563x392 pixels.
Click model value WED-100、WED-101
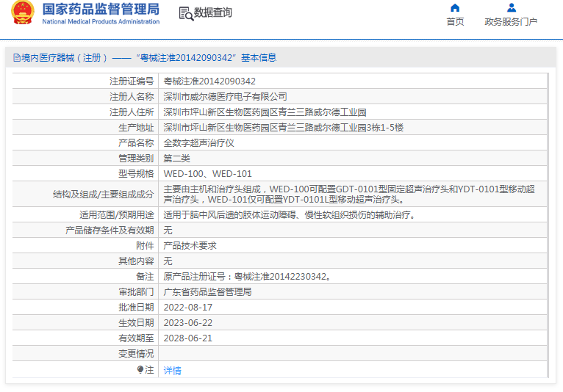pos(207,174)
